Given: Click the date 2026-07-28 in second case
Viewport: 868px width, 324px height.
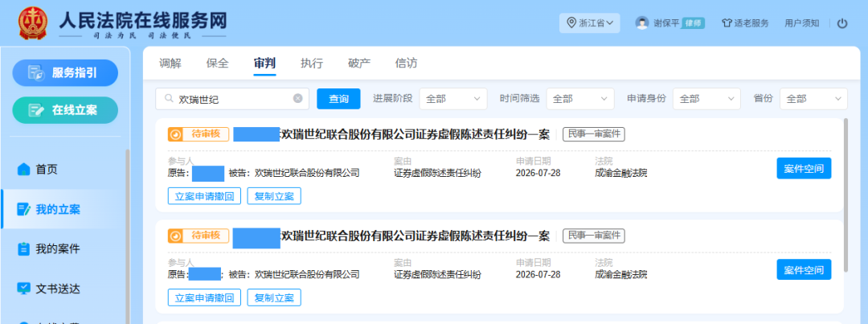Looking at the screenshot, I should [x=538, y=274].
